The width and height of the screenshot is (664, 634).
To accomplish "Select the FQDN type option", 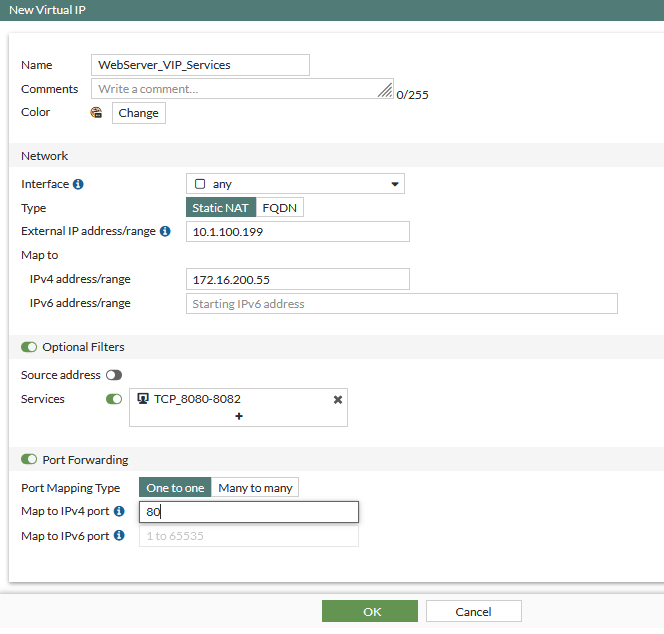I will tap(280, 208).
